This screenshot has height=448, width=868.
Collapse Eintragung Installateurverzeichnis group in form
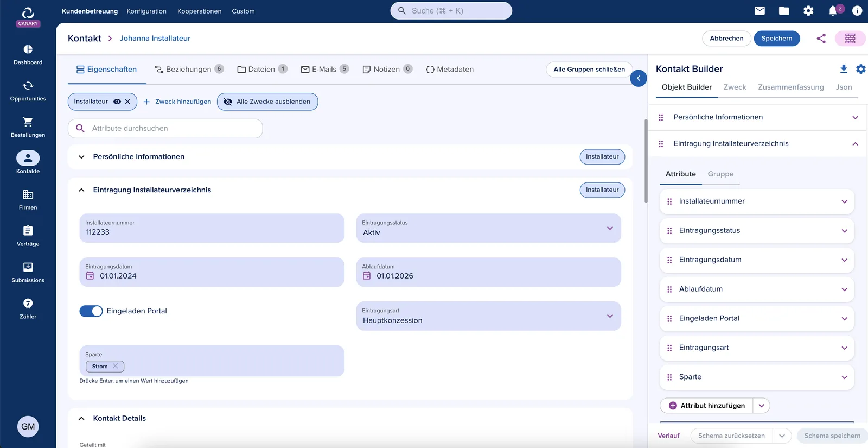81,190
